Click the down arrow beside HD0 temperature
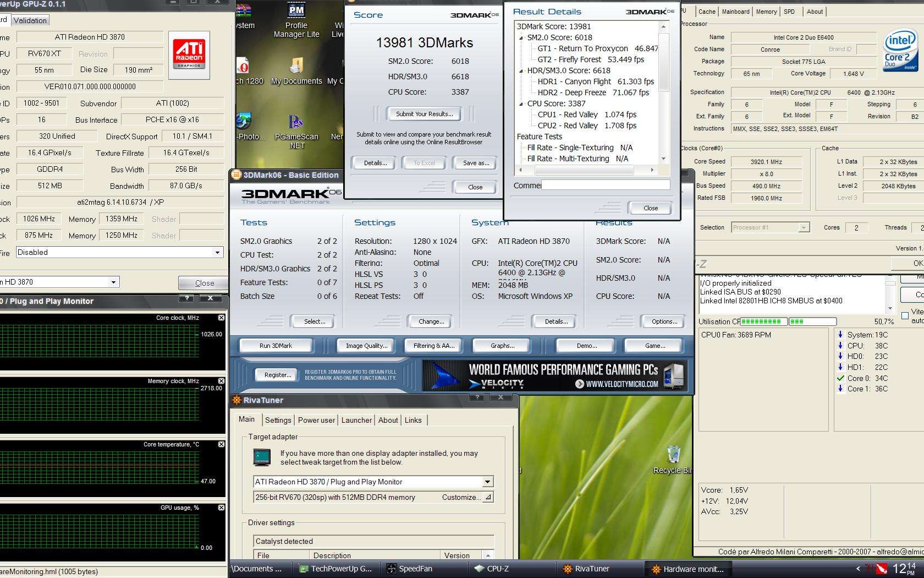This screenshot has width=924, height=578. 840,356
